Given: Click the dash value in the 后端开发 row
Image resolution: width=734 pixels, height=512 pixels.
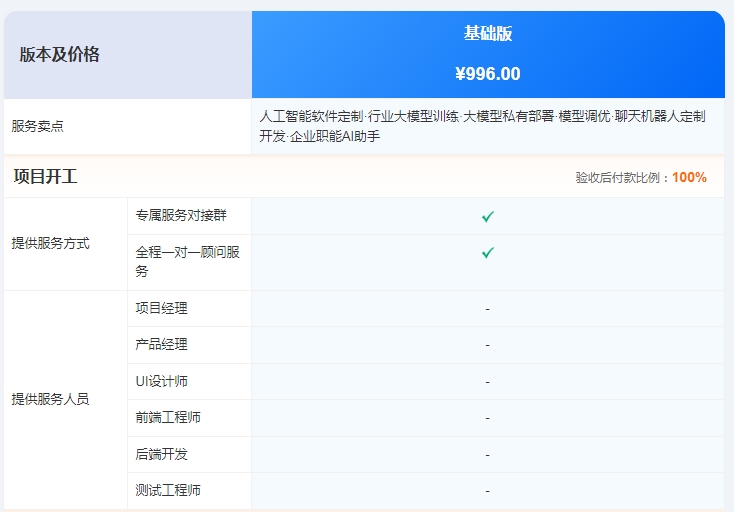Looking at the screenshot, I should point(488,455).
